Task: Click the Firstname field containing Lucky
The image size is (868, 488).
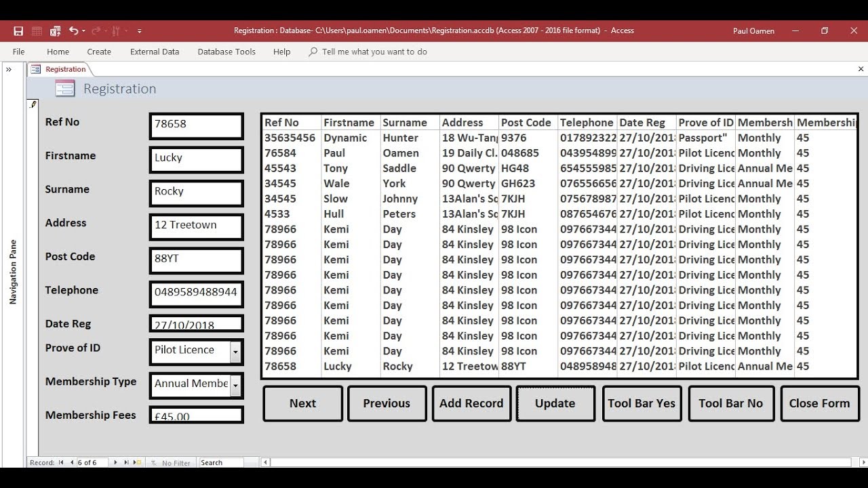Action: click(x=196, y=160)
